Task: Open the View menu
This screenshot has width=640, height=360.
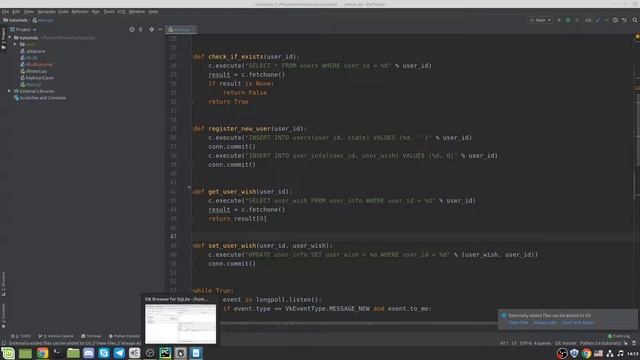Action: click(x=29, y=12)
